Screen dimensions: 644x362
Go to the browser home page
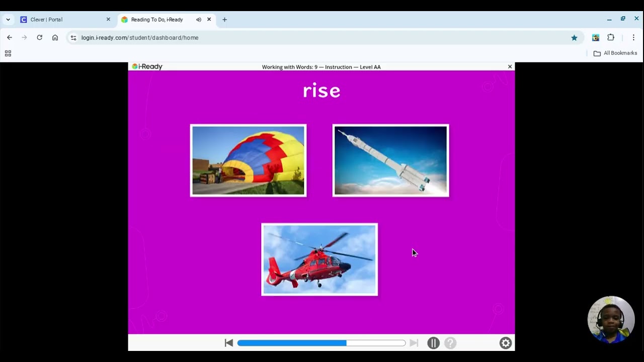click(55, 38)
